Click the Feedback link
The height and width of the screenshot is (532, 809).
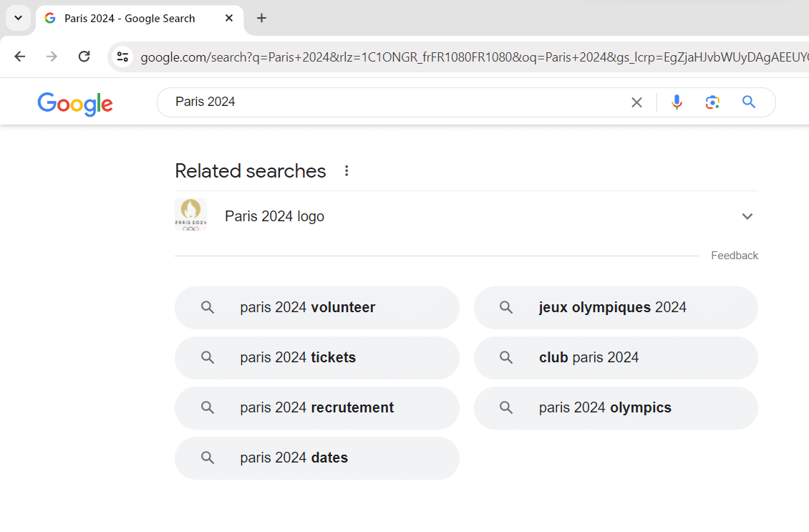735,256
